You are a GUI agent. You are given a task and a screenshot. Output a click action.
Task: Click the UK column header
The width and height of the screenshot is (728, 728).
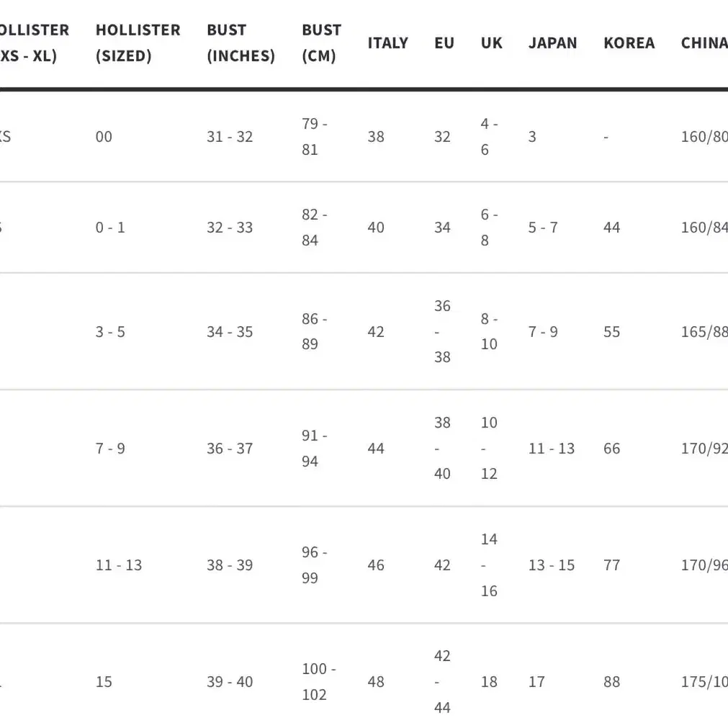click(x=491, y=42)
